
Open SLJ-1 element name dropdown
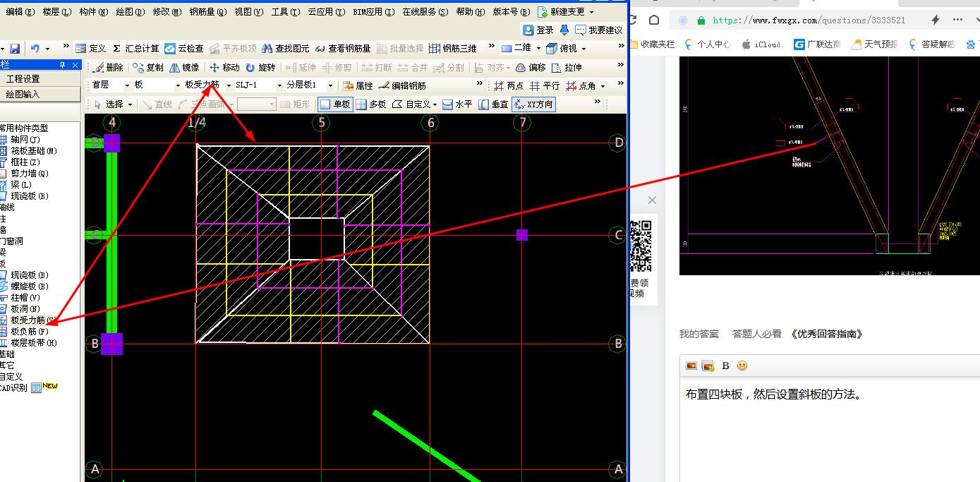pyautogui.click(x=279, y=85)
